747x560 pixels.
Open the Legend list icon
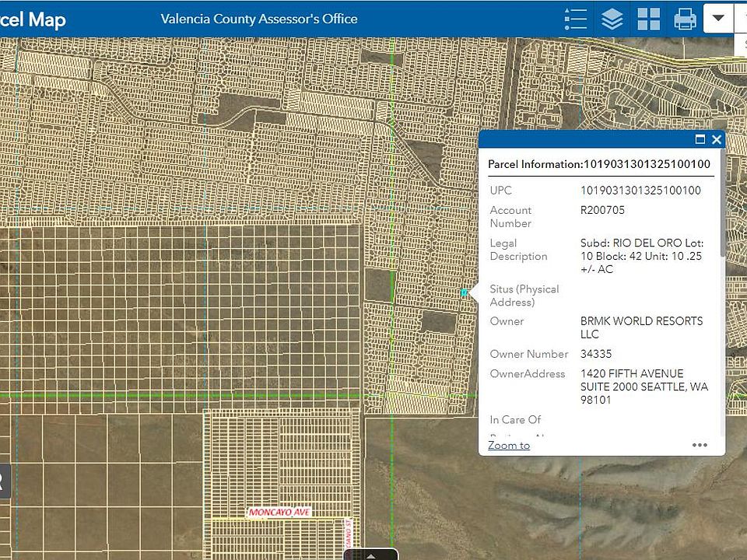tap(576, 19)
